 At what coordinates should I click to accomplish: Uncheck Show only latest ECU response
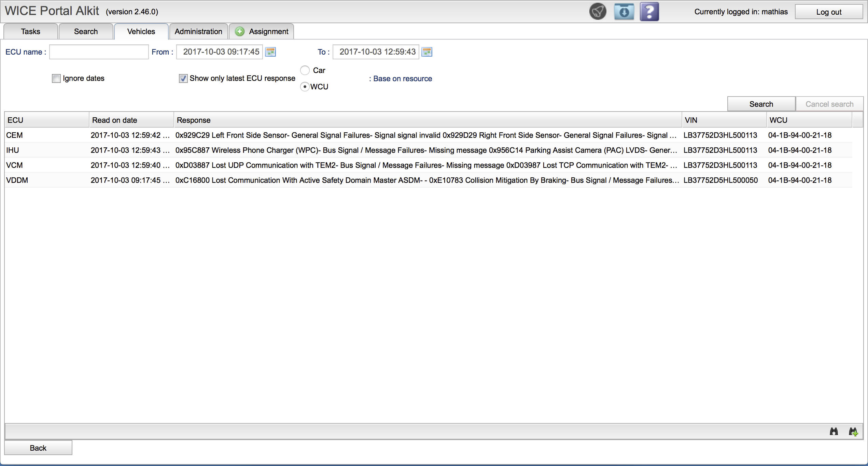(x=183, y=78)
